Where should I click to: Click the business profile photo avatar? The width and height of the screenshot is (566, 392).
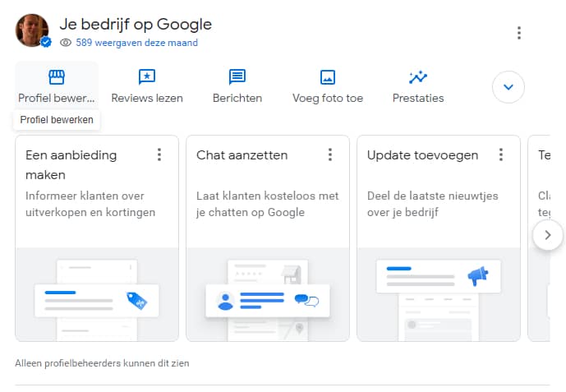click(x=32, y=30)
